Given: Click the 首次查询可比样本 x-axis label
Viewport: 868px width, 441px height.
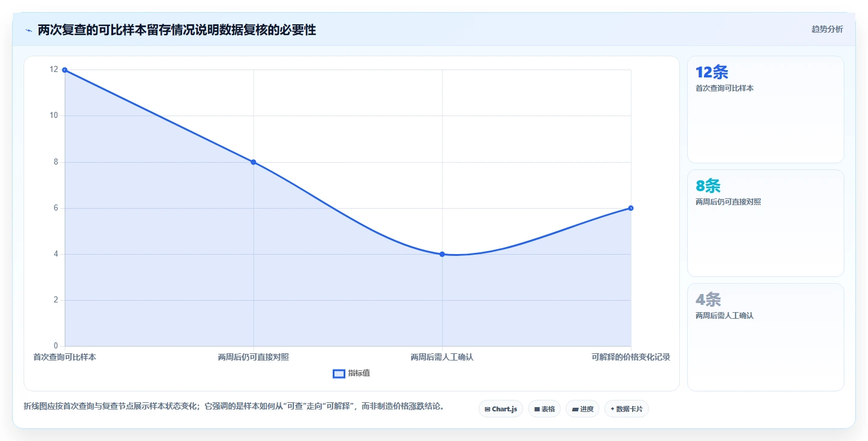Looking at the screenshot, I should pos(65,357).
